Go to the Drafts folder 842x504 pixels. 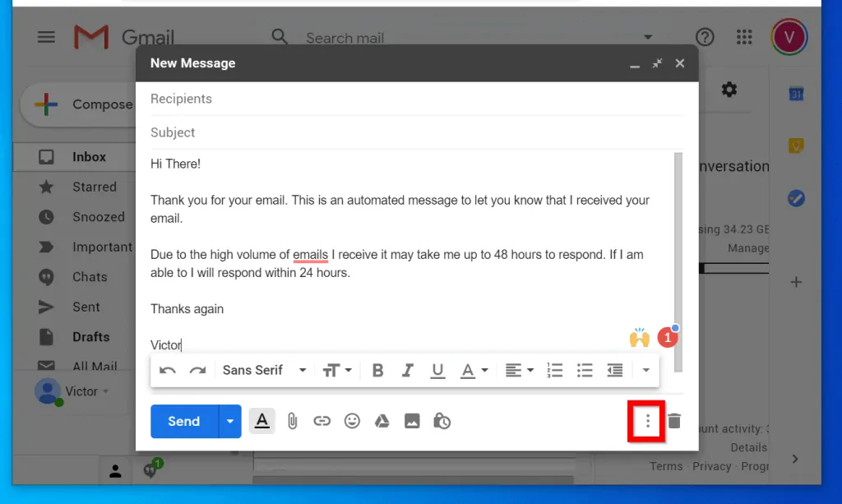(93, 336)
